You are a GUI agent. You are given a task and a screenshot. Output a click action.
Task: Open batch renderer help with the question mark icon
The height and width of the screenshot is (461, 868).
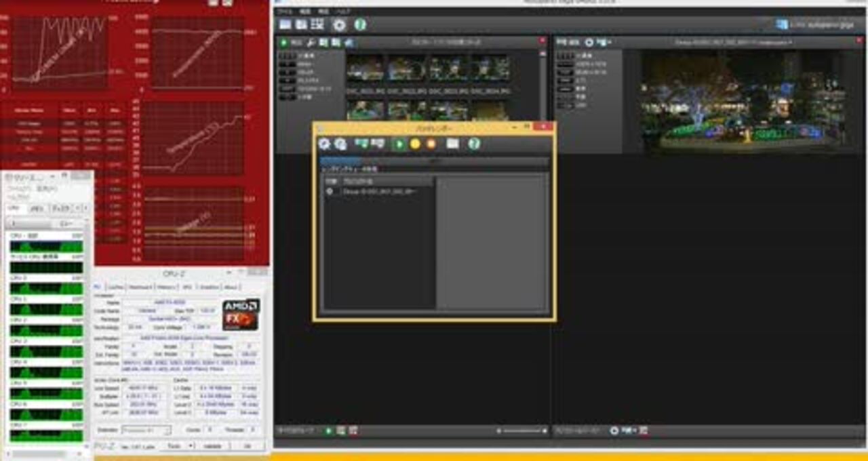coord(473,144)
